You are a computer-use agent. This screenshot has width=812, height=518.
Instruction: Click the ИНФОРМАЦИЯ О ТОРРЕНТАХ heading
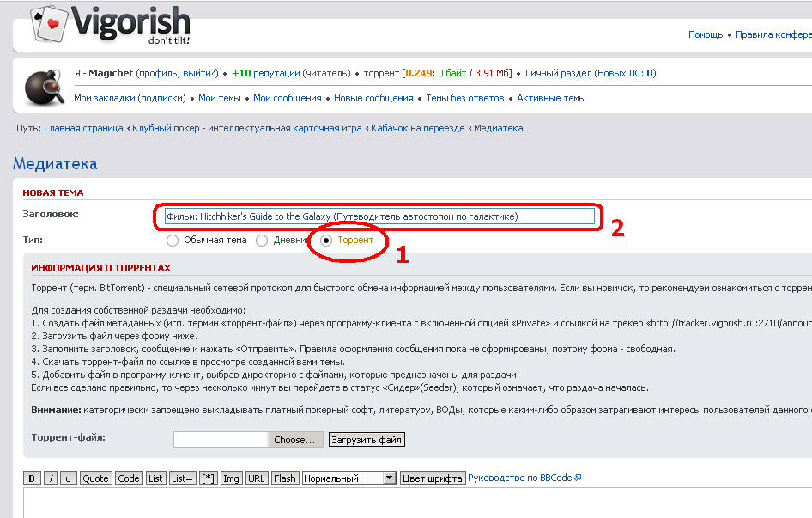[x=100, y=268]
